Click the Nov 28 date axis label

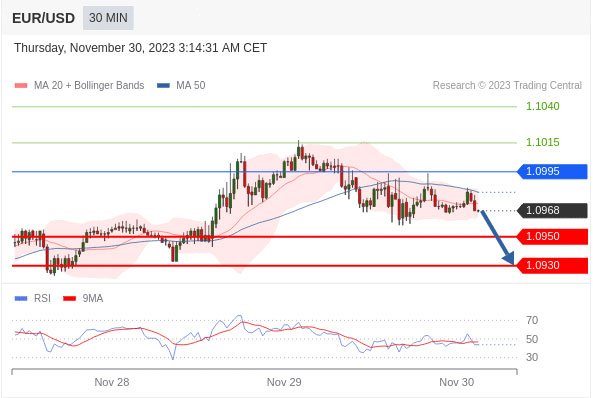112,382
